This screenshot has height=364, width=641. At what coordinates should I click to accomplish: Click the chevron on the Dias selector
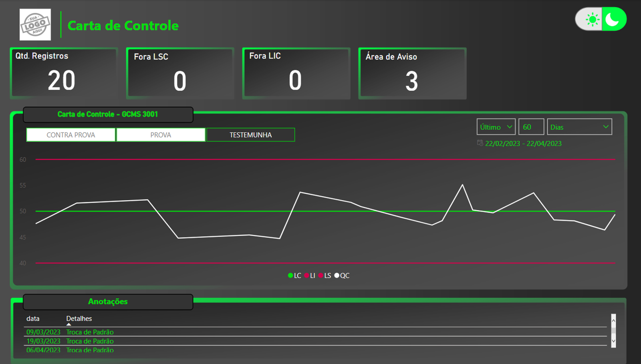[x=606, y=127]
